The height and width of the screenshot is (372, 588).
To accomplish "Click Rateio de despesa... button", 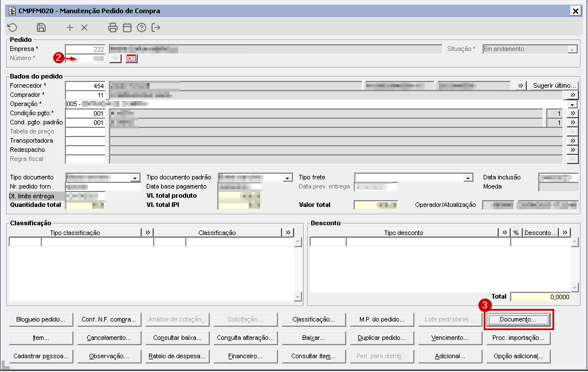I will 177,357.
